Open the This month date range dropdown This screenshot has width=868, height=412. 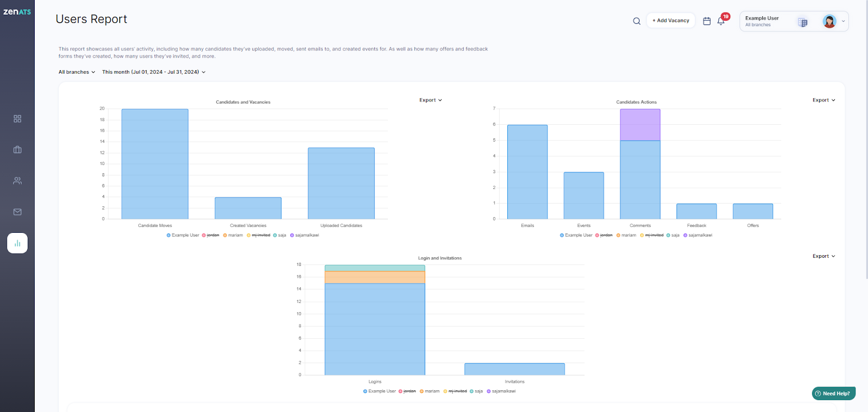pos(154,72)
